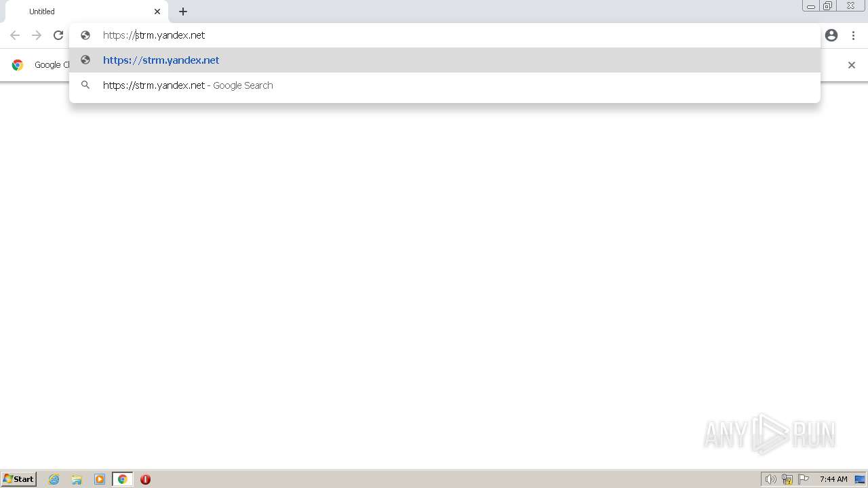Click into the address bar URL text
The width and height of the screenshot is (868, 488).
tap(154, 35)
